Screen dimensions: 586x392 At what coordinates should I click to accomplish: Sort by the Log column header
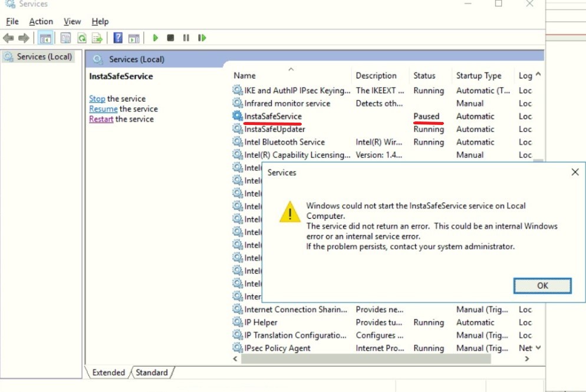coord(525,75)
